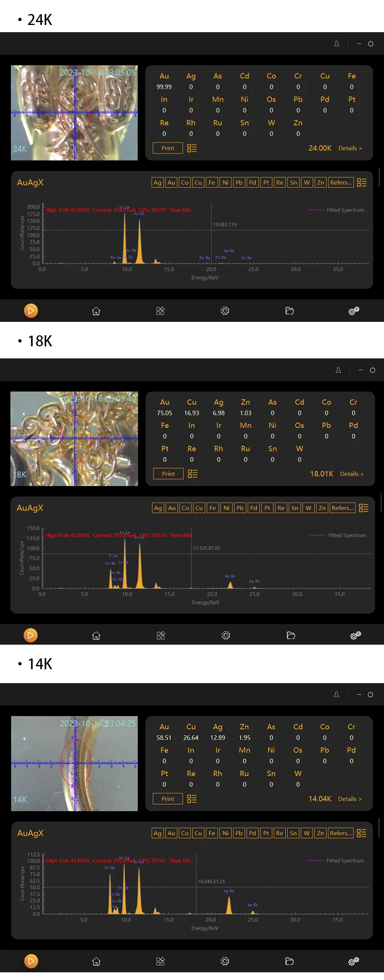Viewport: 384px width, 980px height.
Task: Click the Print button in the 14K window
Action: tap(168, 799)
